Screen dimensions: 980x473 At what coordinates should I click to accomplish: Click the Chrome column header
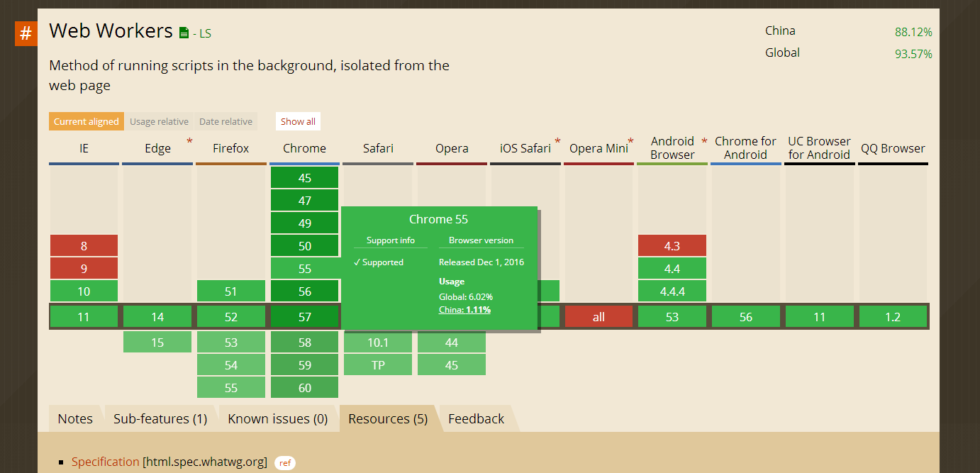[x=304, y=148]
